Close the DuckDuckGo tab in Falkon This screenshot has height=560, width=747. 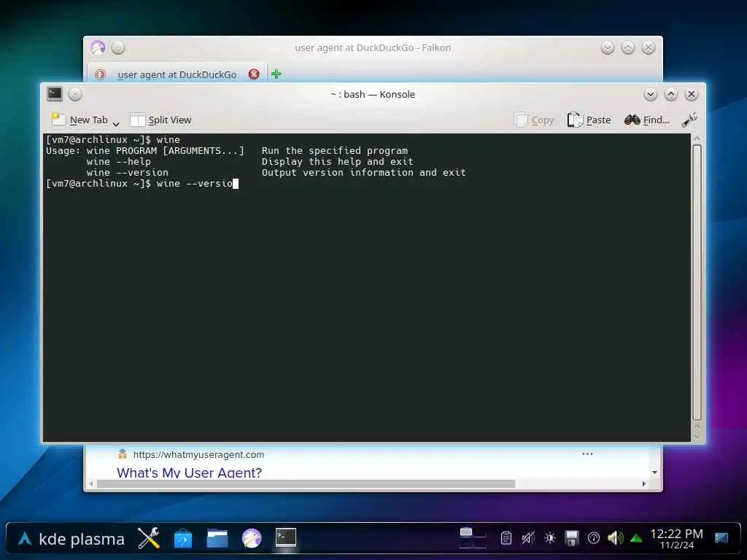pos(254,74)
